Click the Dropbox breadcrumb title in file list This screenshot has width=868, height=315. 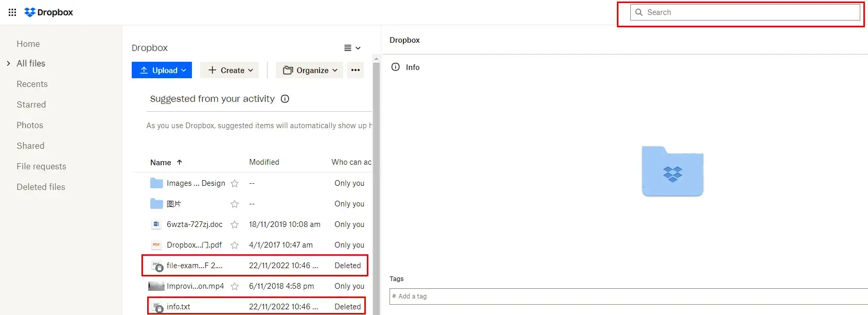click(150, 48)
